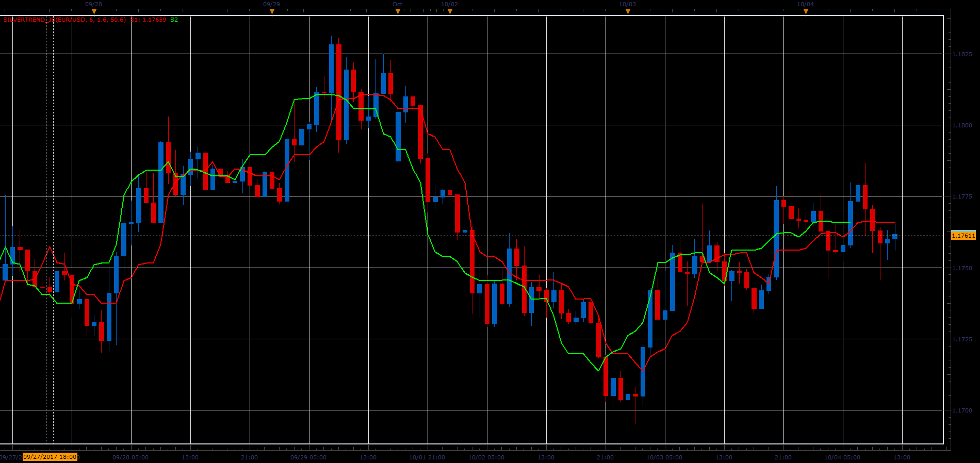
Task: Click the 10/04 05:00 time axis label
Action: [842, 457]
